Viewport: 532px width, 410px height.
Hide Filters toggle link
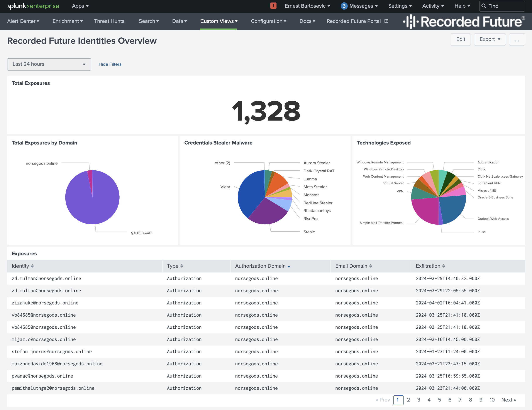pyautogui.click(x=110, y=64)
